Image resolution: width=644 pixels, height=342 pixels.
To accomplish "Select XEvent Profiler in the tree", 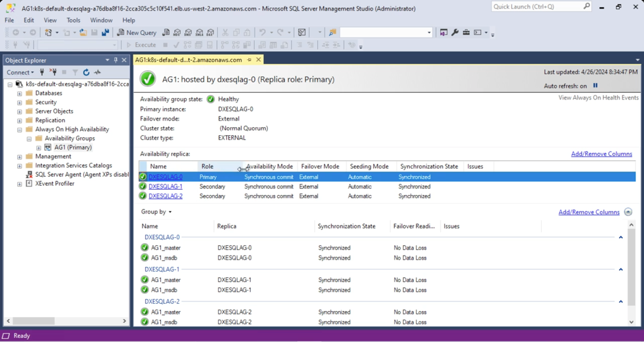I will click(55, 183).
